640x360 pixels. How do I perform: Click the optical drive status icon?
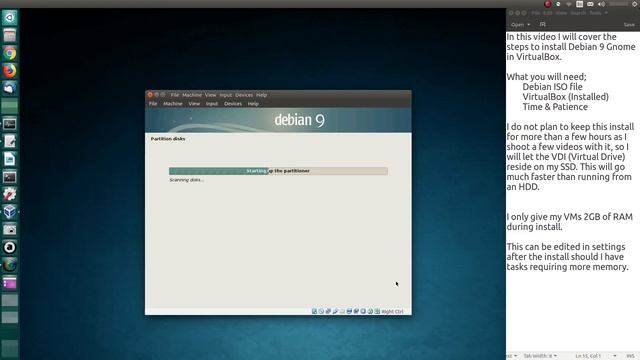(x=321, y=311)
